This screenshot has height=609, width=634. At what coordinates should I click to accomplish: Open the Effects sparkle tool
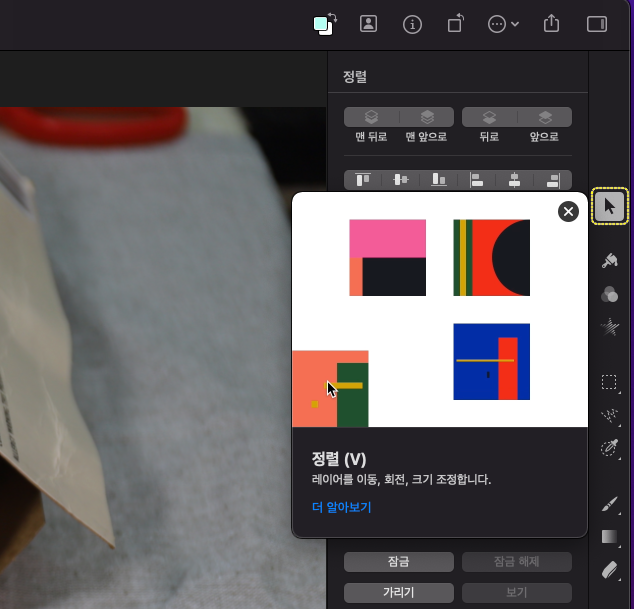[x=609, y=327]
